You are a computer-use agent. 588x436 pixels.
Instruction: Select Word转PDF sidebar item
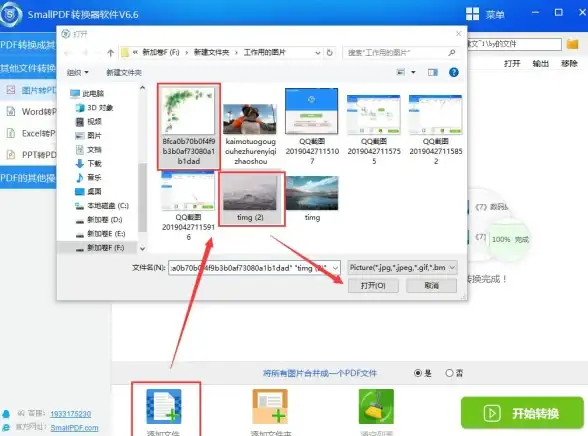(28, 112)
